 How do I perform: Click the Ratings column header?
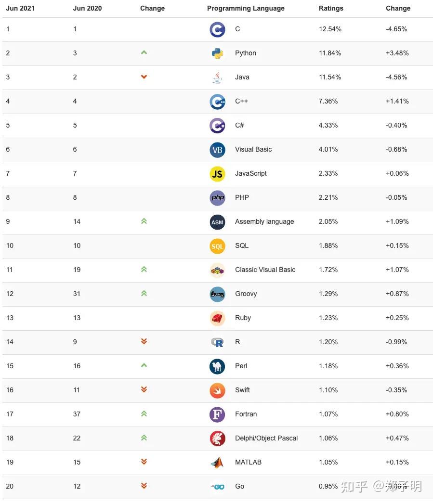(331, 8)
